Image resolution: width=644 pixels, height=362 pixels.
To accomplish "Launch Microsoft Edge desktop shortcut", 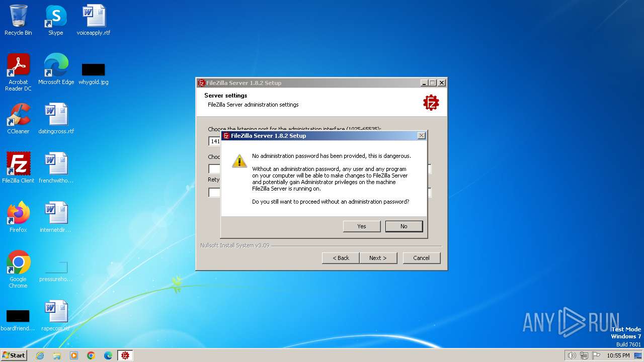I will pyautogui.click(x=56, y=69).
